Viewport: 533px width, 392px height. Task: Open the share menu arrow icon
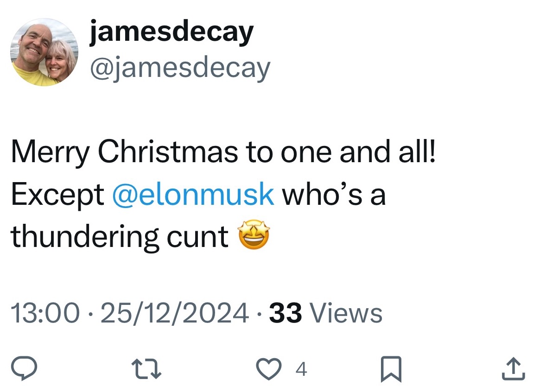pos(514,370)
